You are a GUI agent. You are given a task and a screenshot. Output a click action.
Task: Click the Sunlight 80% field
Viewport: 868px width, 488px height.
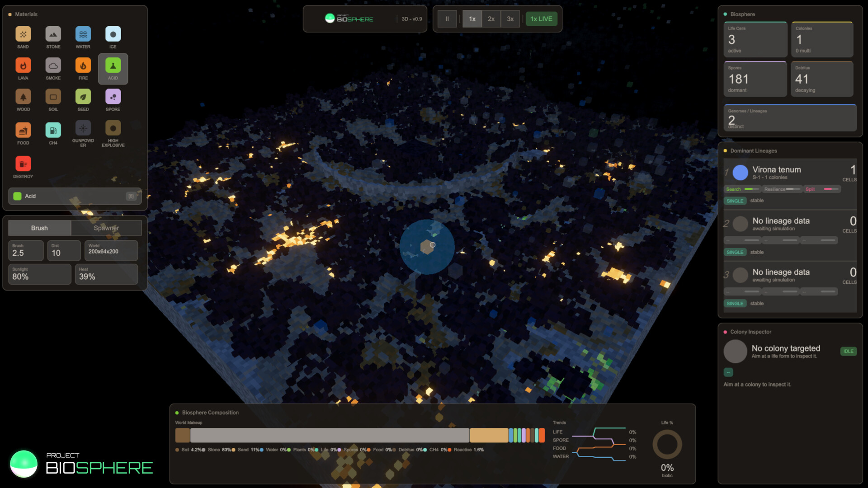(x=39, y=274)
